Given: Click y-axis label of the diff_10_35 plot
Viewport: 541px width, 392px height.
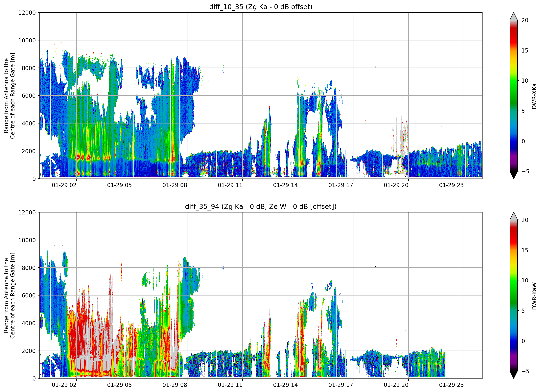Looking at the screenshot, I should click(9, 96).
